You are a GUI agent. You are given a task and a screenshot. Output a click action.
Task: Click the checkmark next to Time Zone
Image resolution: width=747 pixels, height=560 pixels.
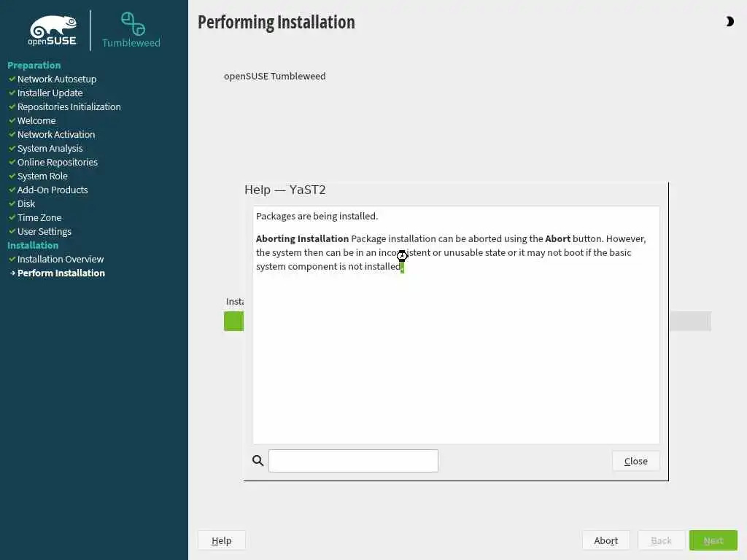(12, 217)
